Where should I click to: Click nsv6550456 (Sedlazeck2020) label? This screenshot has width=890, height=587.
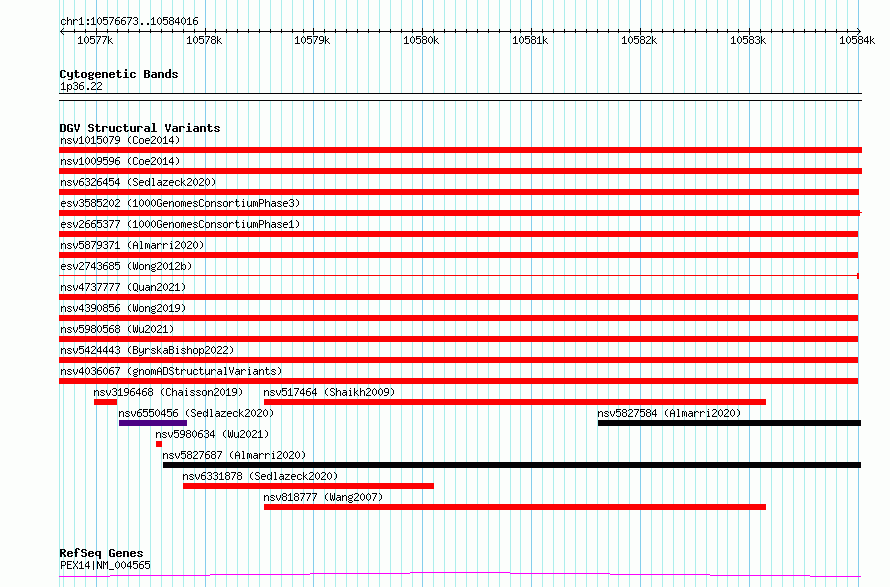[196, 413]
